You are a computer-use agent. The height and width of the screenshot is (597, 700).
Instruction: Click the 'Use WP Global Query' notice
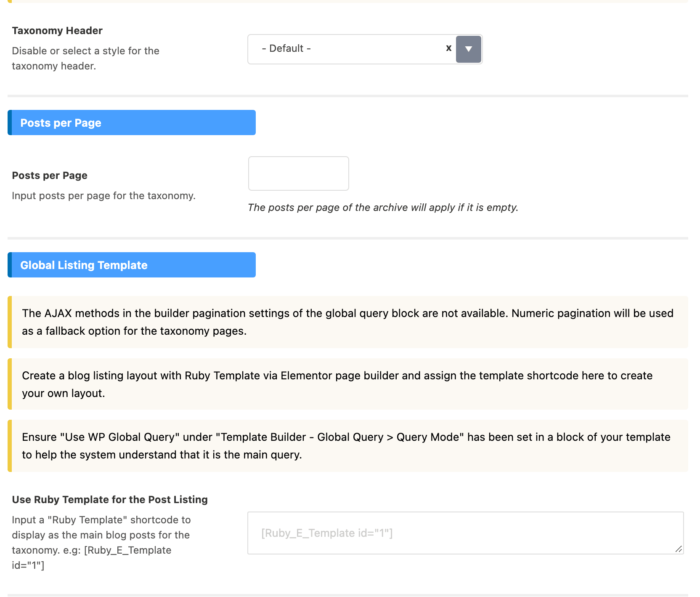coord(348,446)
